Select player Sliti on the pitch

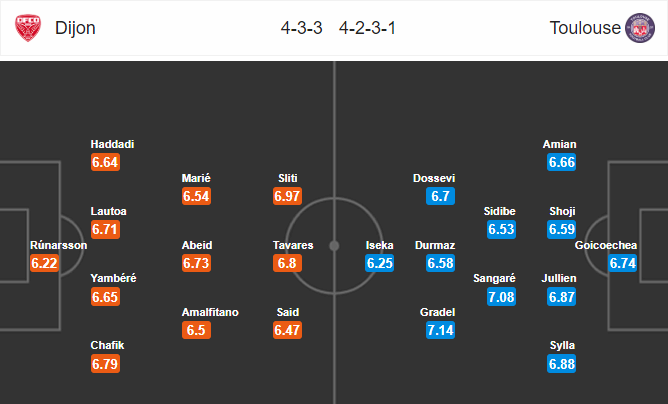pos(288,178)
